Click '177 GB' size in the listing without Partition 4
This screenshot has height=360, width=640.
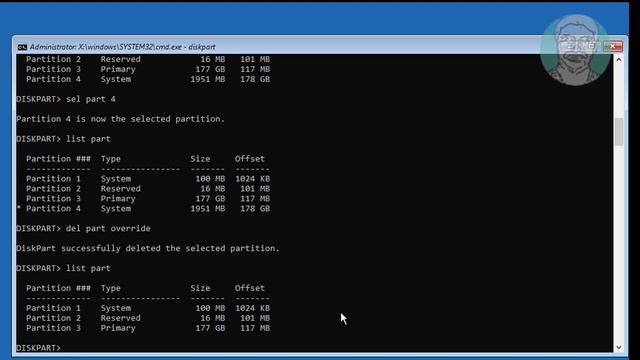click(210, 328)
